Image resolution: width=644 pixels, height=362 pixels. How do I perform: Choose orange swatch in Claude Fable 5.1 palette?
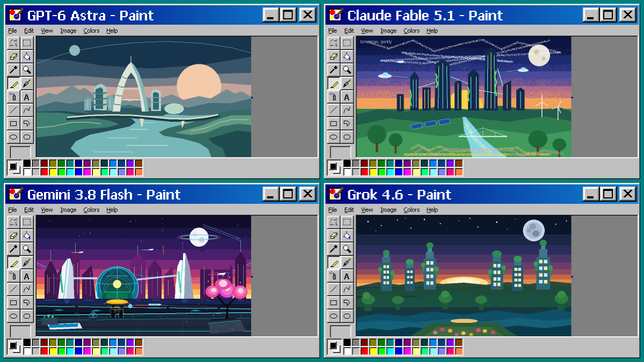[x=459, y=172]
